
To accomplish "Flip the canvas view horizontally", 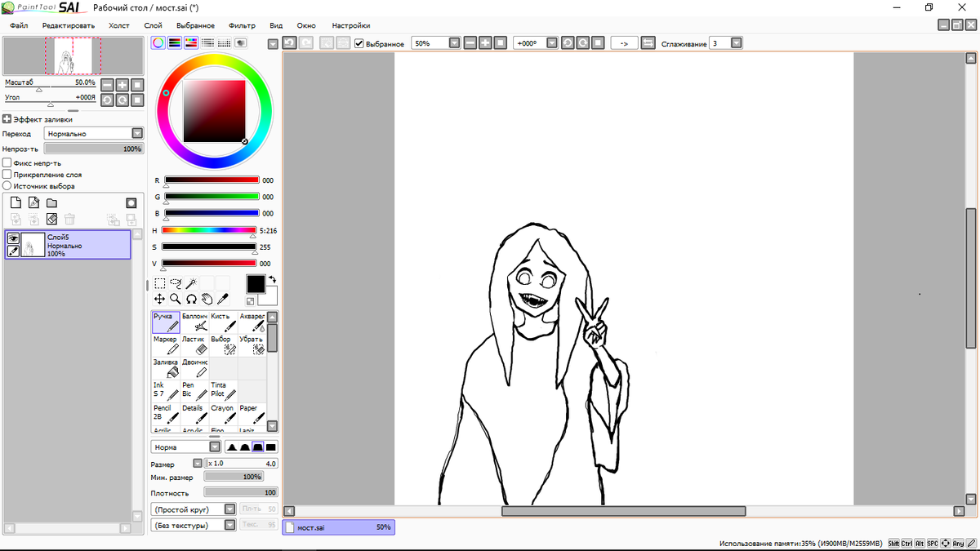I will point(648,42).
